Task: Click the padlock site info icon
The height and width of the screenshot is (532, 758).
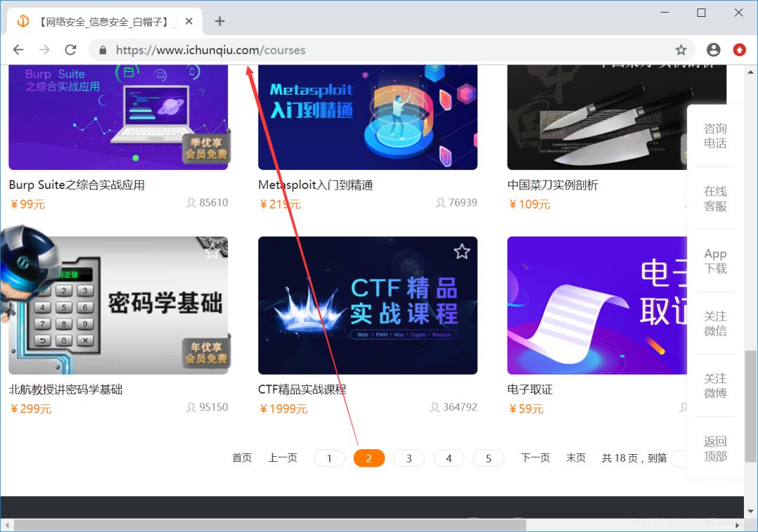Action: (102, 51)
